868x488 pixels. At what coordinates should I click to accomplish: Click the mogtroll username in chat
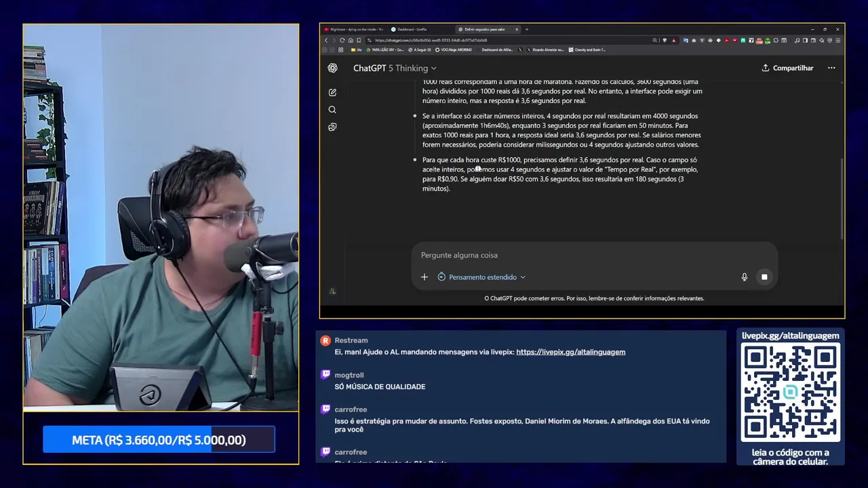coord(349,375)
